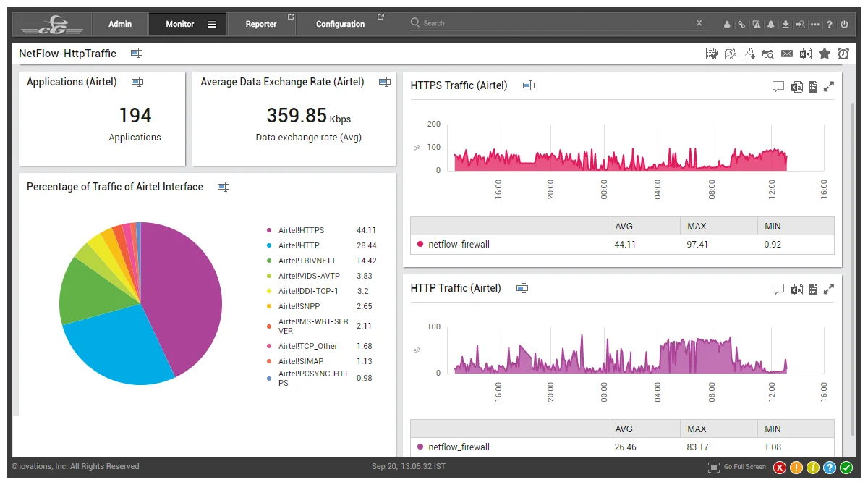
Task: Clear the search box with X
Action: coord(699,23)
